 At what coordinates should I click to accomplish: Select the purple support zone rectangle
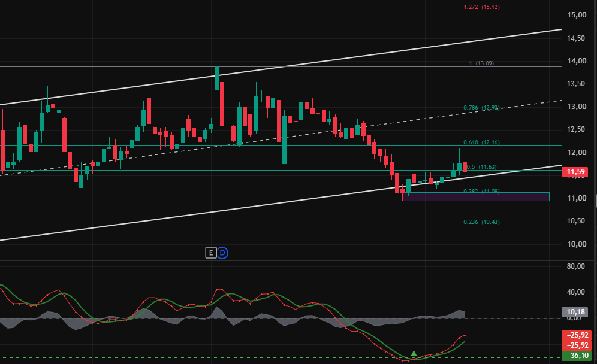[x=475, y=196]
